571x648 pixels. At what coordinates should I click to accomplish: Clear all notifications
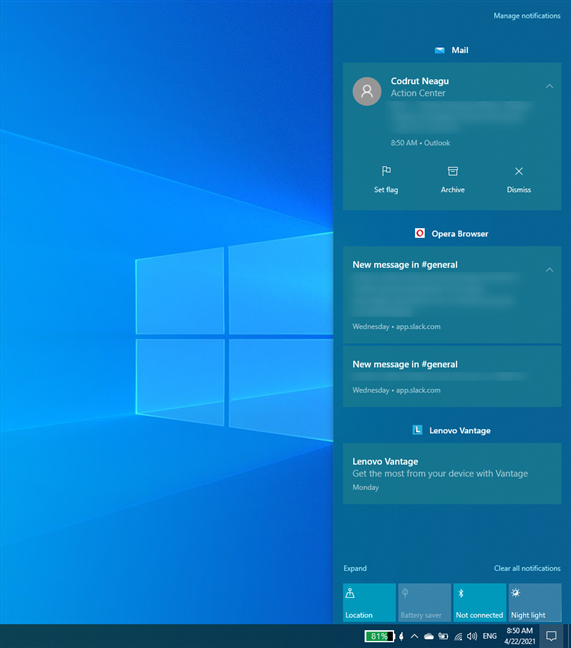[527, 568]
